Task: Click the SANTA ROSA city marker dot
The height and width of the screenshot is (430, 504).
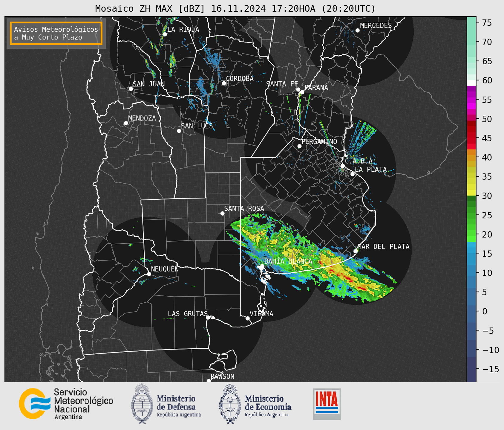Action: point(222,213)
